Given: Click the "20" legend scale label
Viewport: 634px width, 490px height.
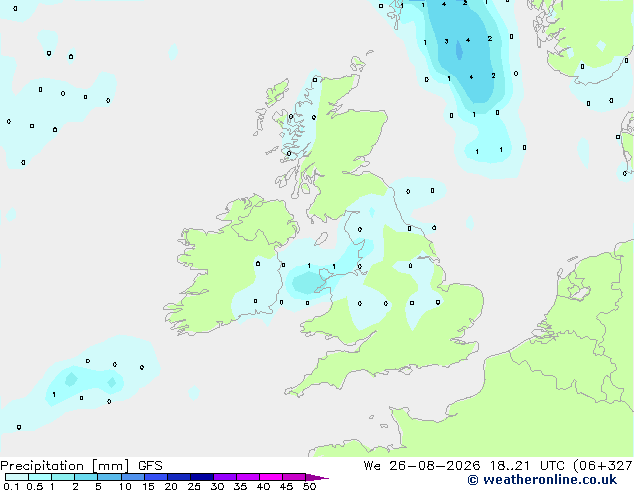Looking at the screenshot, I should coord(171,486).
